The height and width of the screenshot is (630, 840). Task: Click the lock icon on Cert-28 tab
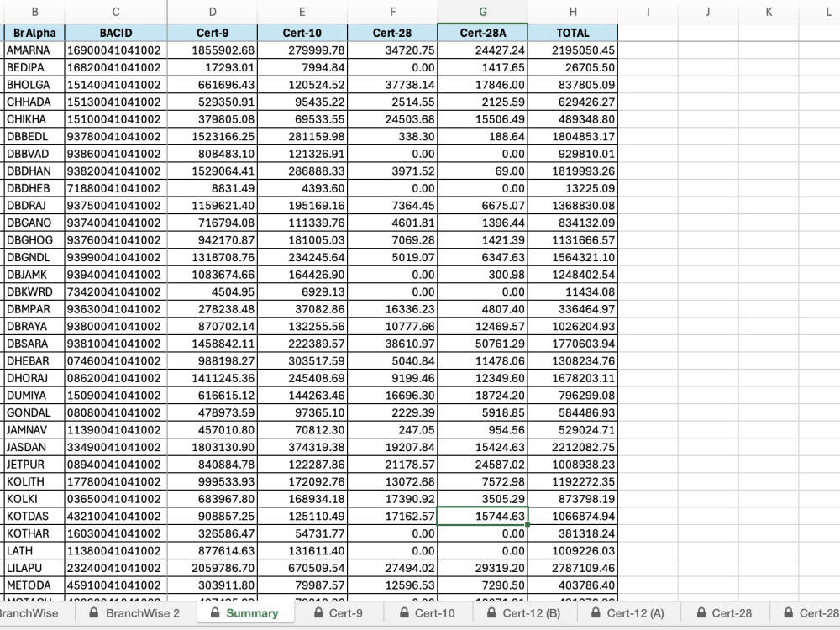coord(701,612)
